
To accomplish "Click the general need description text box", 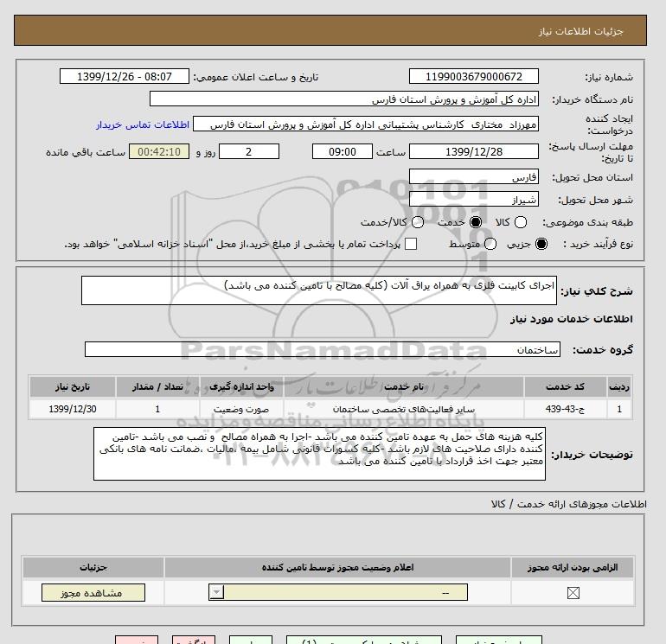I will pyautogui.click(x=319, y=290).
